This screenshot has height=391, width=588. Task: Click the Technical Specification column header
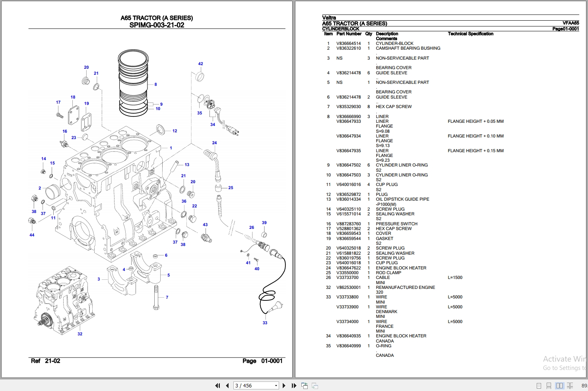(470, 34)
